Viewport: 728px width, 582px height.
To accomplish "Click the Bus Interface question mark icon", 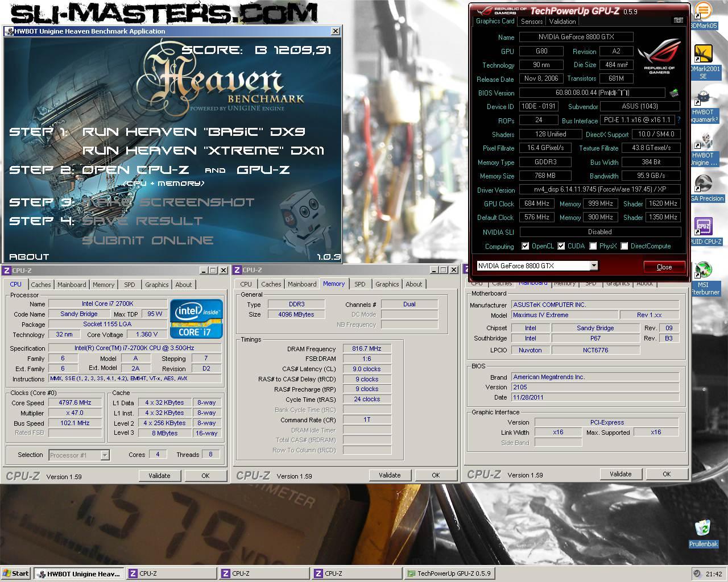I will coord(679,120).
